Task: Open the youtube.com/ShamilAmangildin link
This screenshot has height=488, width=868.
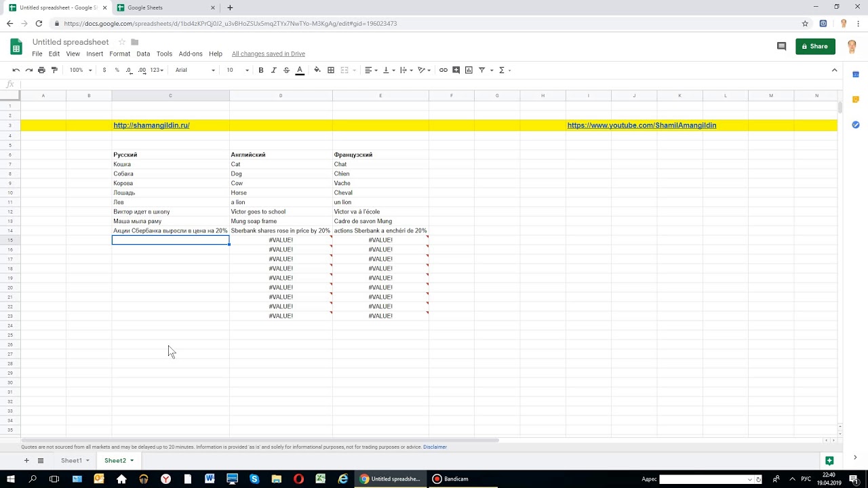Action: point(642,125)
